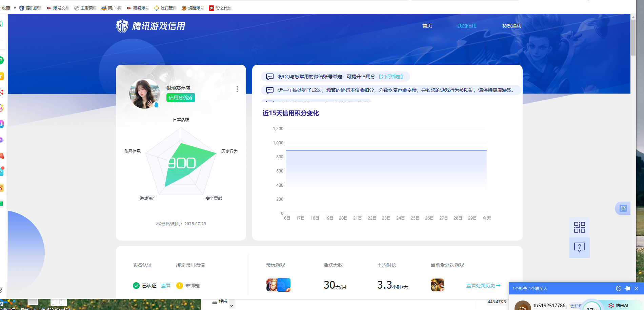The height and width of the screenshot is (310, 644).
Task: Open the 王者荣耀 bookmark
Action: tap(85, 8)
